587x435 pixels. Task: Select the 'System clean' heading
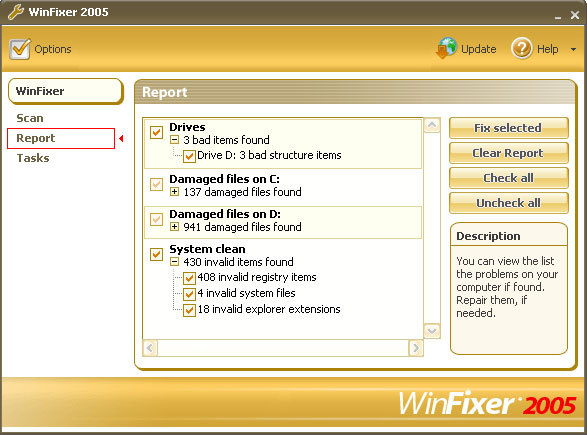[x=207, y=249]
